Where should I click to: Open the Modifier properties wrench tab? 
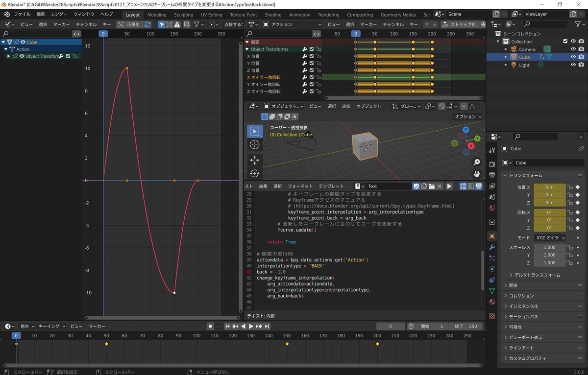point(492,247)
